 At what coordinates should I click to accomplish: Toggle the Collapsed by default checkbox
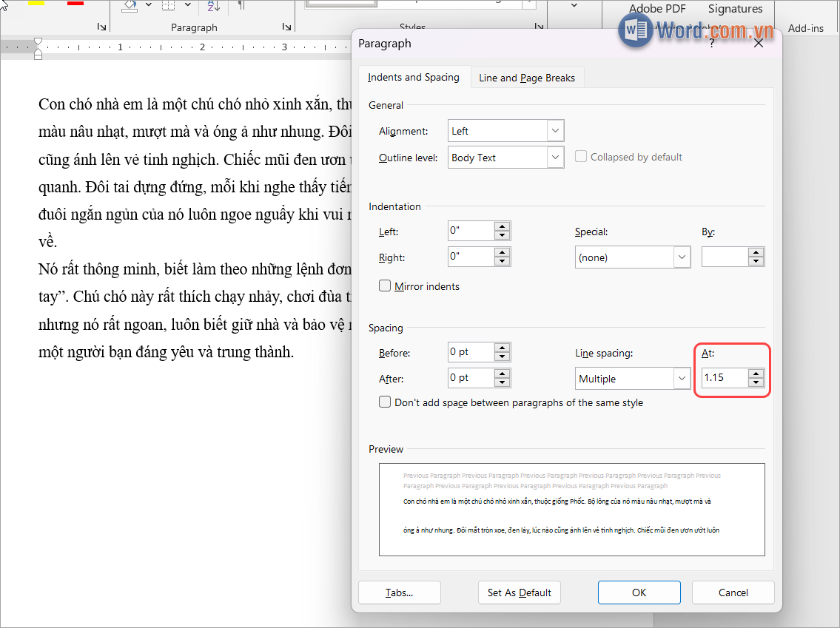click(581, 157)
